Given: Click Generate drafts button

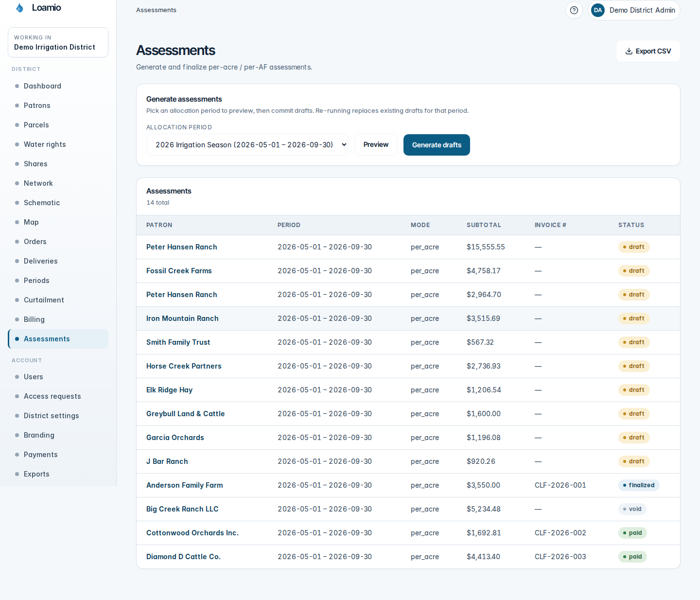Looking at the screenshot, I should 437,145.
